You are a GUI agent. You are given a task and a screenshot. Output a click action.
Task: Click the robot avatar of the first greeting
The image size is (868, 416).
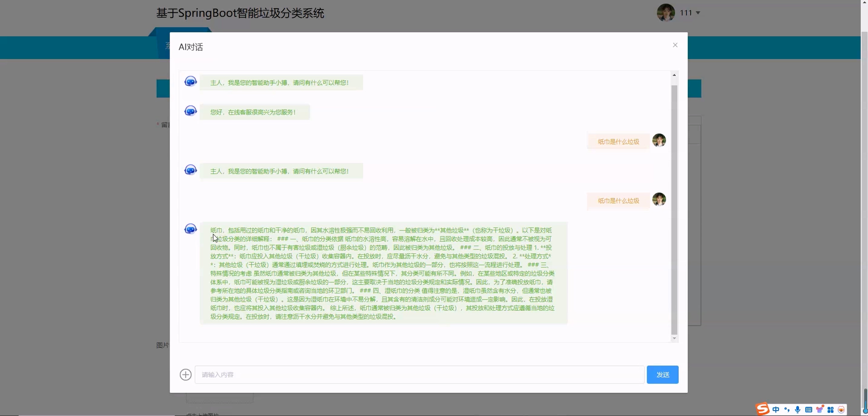(x=190, y=81)
